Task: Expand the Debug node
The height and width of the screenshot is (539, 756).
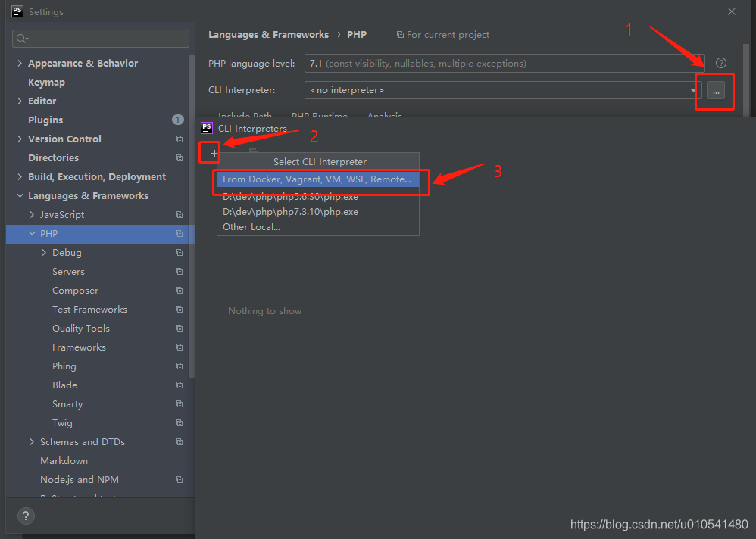Action: click(x=44, y=252)
